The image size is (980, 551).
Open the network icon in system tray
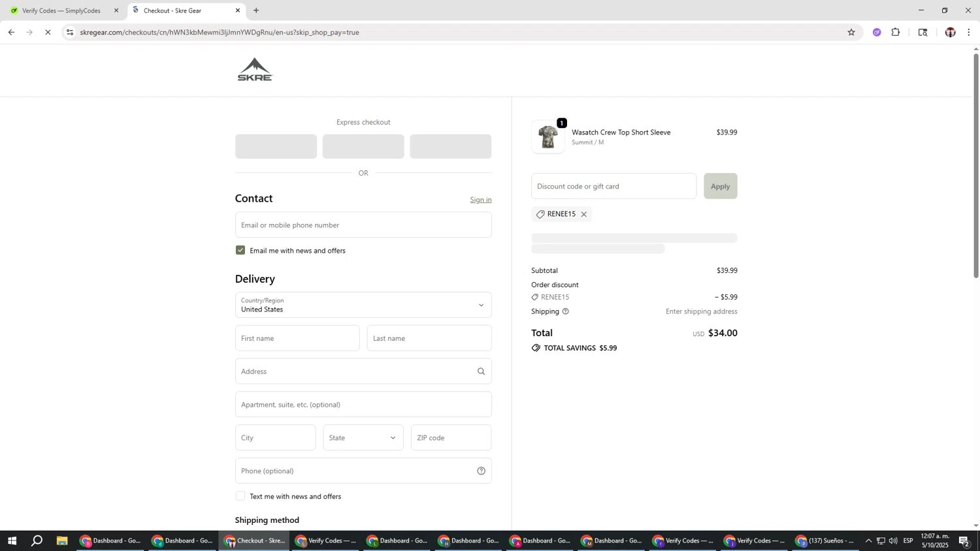(x=881, y=541)
